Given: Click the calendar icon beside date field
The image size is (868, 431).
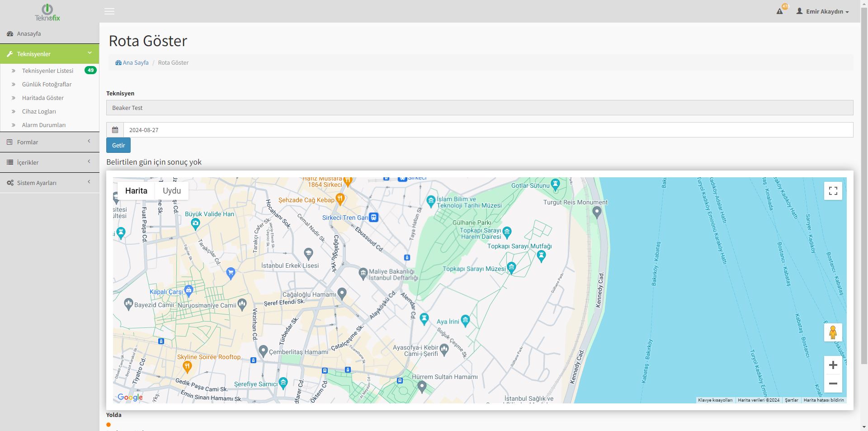Looking at the screenshot, I should click(115, 130).
